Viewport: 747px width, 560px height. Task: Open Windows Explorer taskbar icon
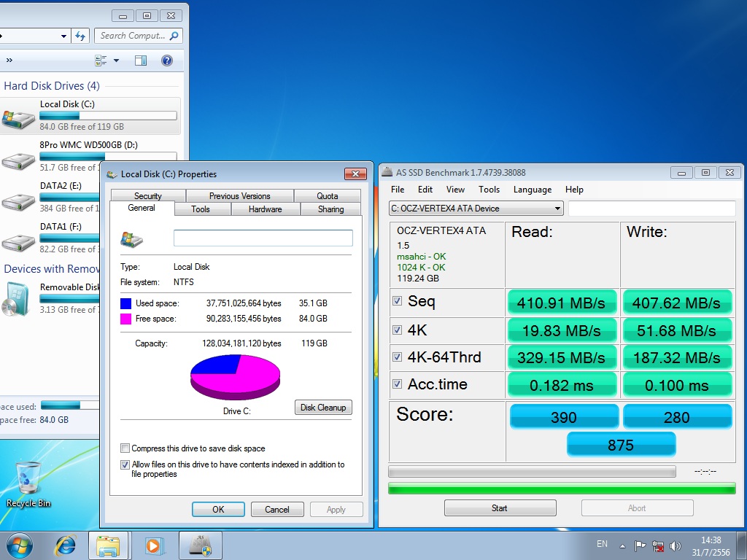tap(108, 545)
